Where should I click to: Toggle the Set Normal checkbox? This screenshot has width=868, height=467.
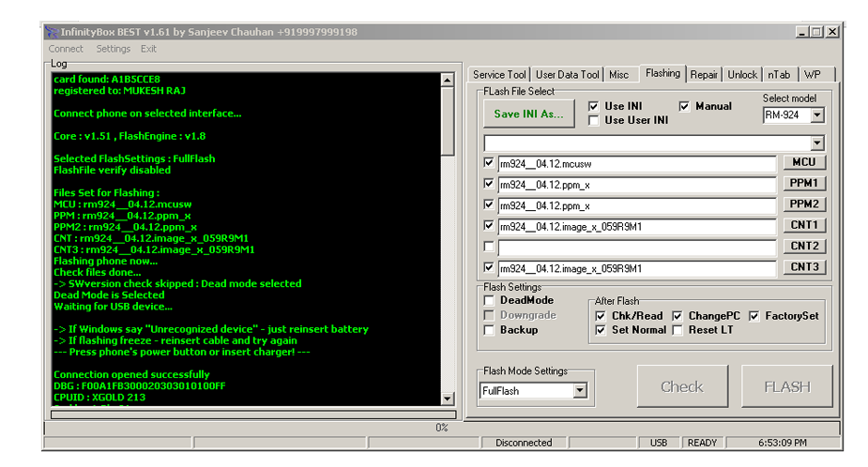click(601, 330)
